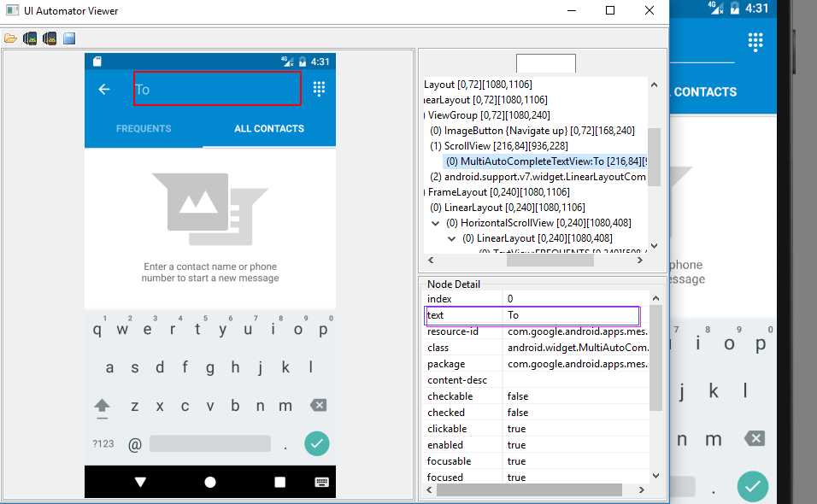
Task: Click the tree panel horizontal scrollbar thumb
Action: 550,261
